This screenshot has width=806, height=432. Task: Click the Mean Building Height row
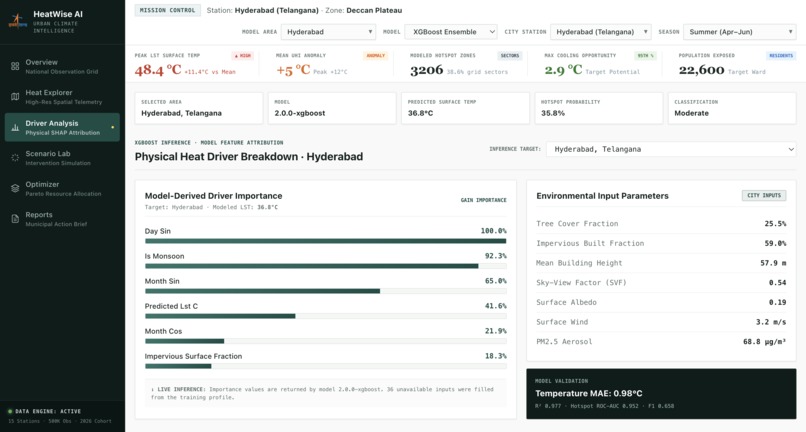tap(661, 263)
